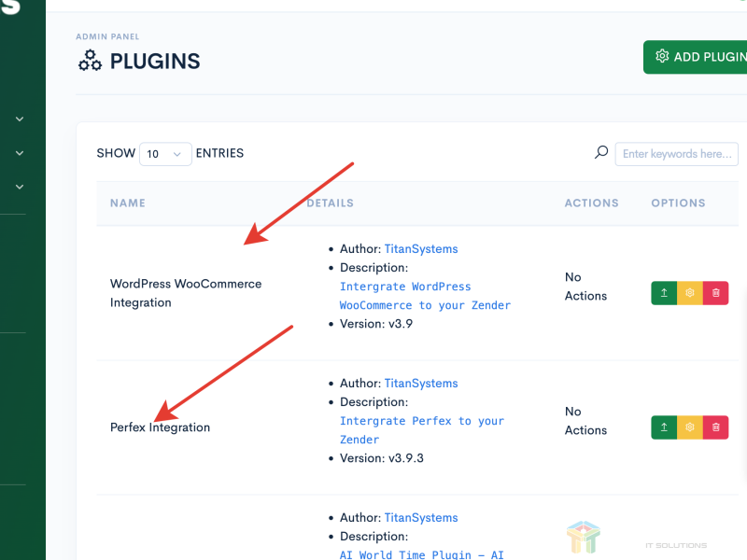Open TitanSystems author link for WooCommerce plugin
Viewport: 747px width, 560px height.
[x=421, y=249]
